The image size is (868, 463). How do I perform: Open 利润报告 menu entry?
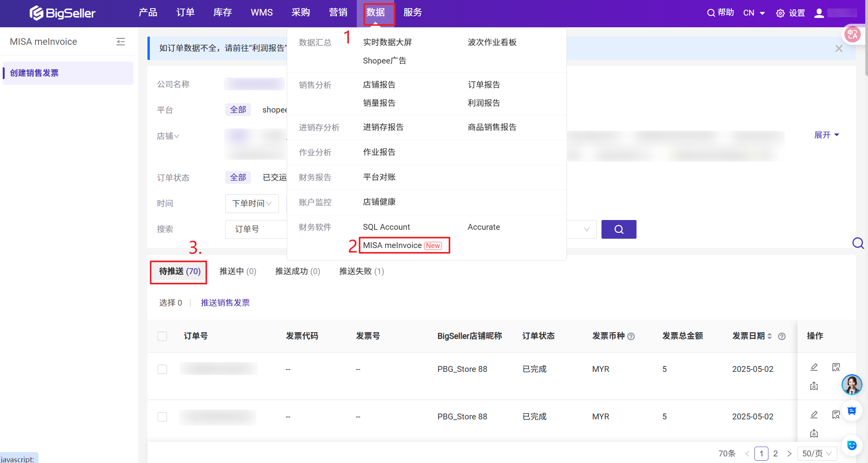click(484, 103)
